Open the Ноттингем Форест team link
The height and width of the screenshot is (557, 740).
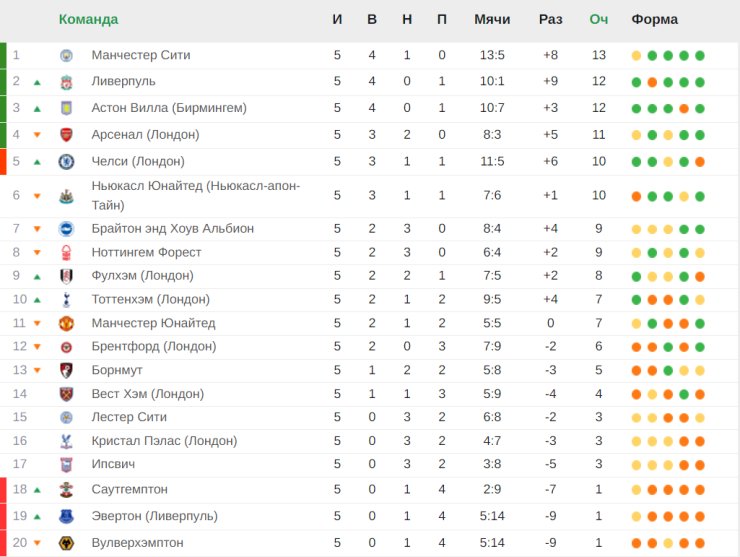pyautogui.click(x=146, y=253)
